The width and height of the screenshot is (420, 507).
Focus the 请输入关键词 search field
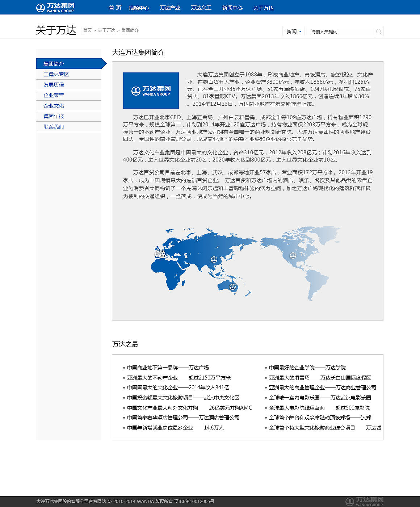339,32
